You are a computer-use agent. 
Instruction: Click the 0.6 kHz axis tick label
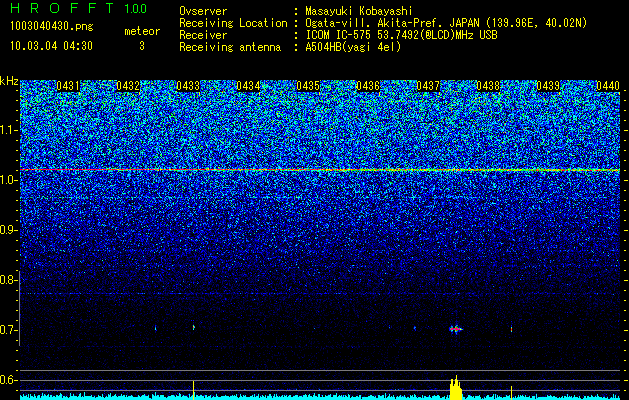[x=8, y=380]
